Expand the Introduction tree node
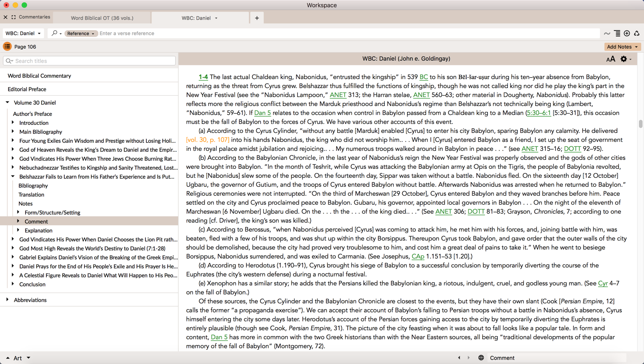 [x=13, y=123]
